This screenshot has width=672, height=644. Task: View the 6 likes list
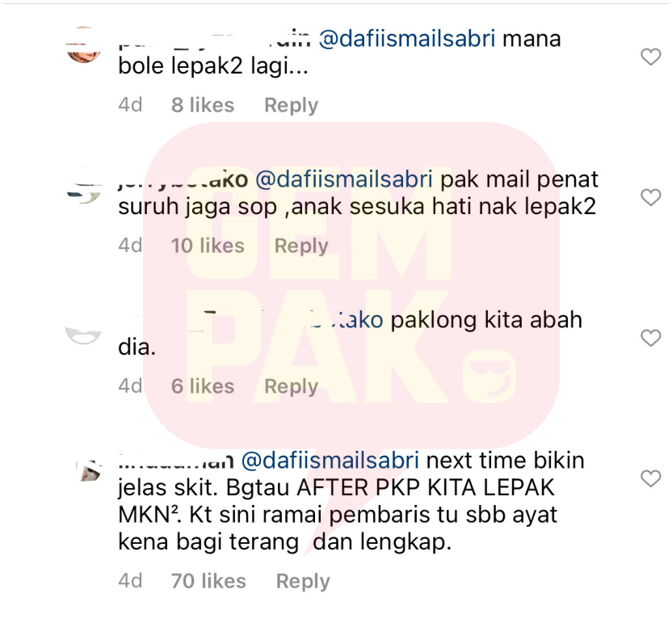(203, 386)
